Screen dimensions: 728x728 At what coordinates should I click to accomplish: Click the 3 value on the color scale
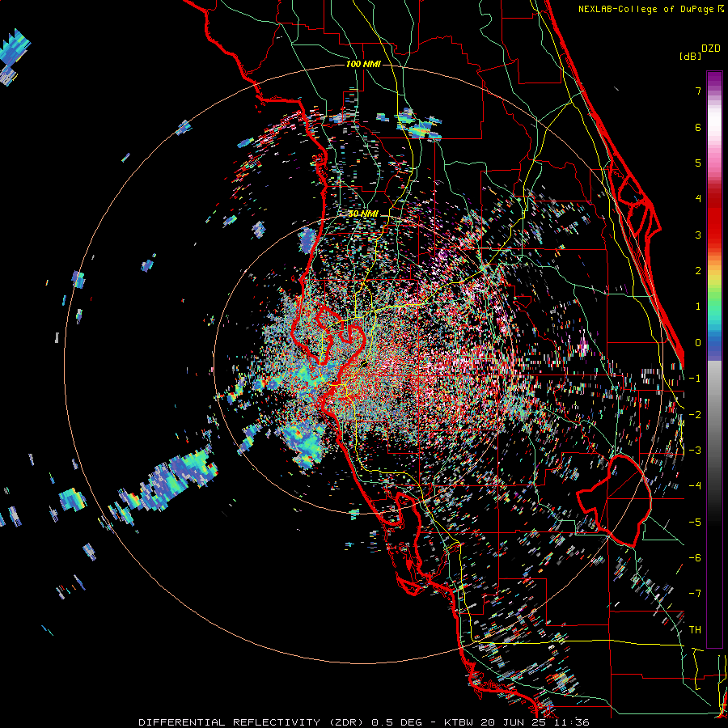click(698, 235)
